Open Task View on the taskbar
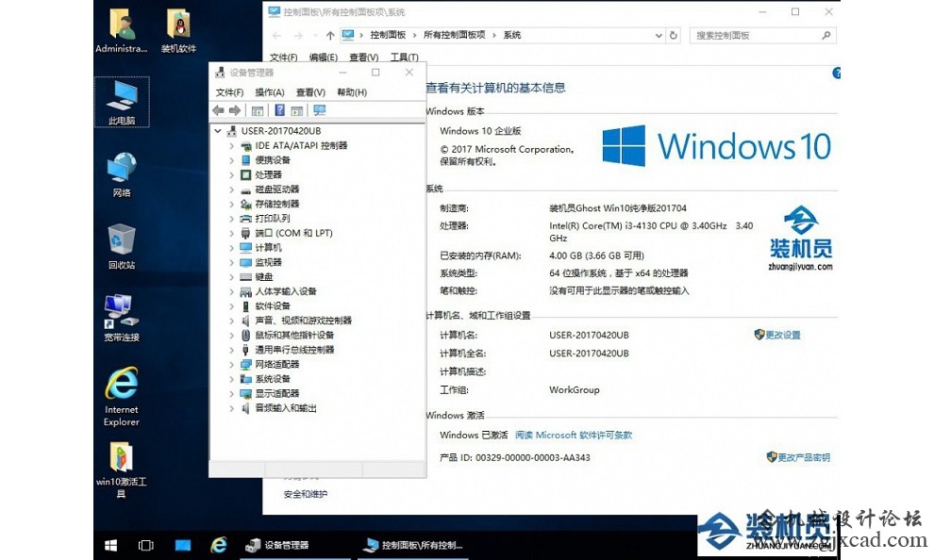The width and height of the screenshot is (934, 560). pos(146,545)
